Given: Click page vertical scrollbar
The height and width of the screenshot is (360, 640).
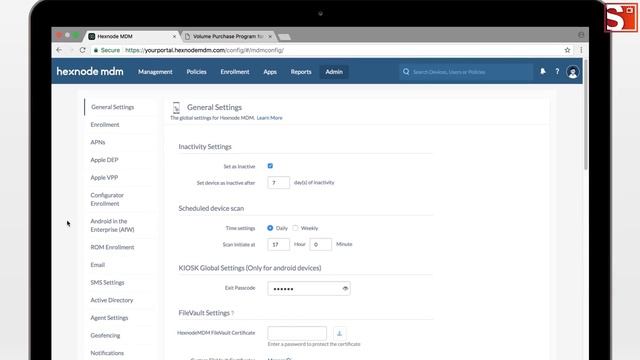Looking at the screenshot, I should tap(586, 114).
